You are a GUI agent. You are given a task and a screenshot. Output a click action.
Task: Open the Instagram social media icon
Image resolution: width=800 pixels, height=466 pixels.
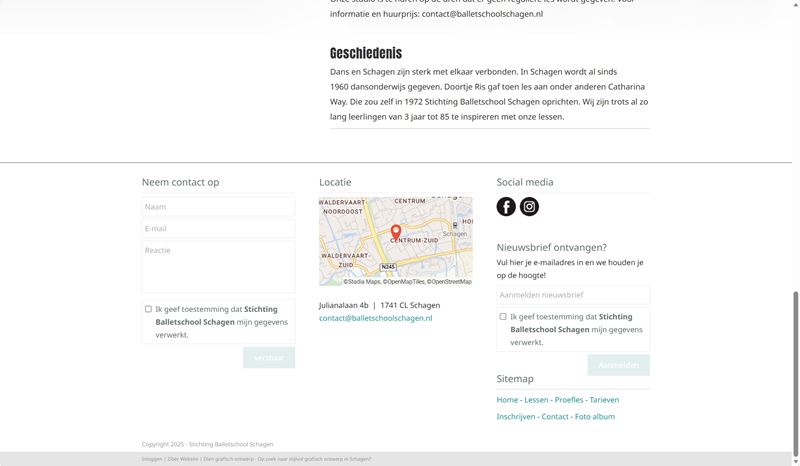[x=530, y=207]
